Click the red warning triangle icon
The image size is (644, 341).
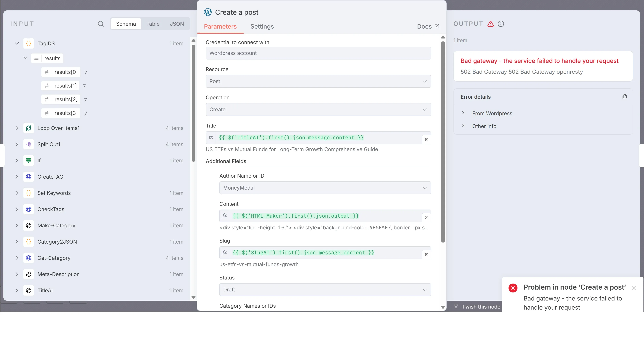[x=491, y=24]
